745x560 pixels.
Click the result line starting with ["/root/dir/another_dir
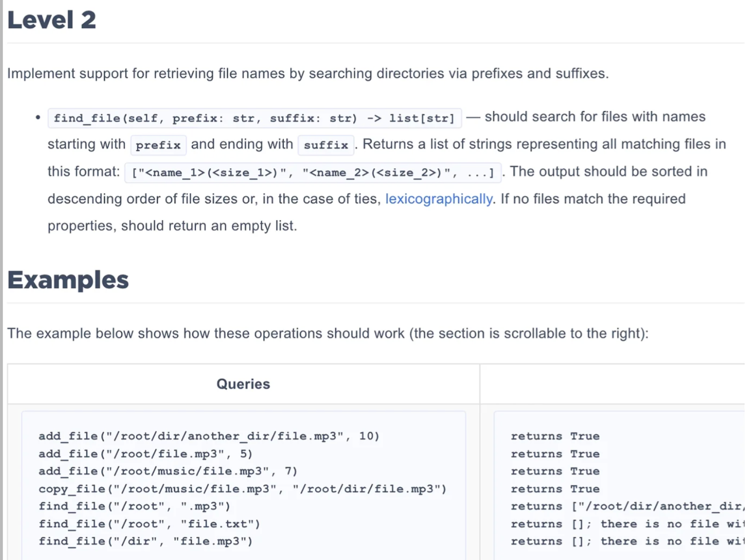[x=626, y=506]
